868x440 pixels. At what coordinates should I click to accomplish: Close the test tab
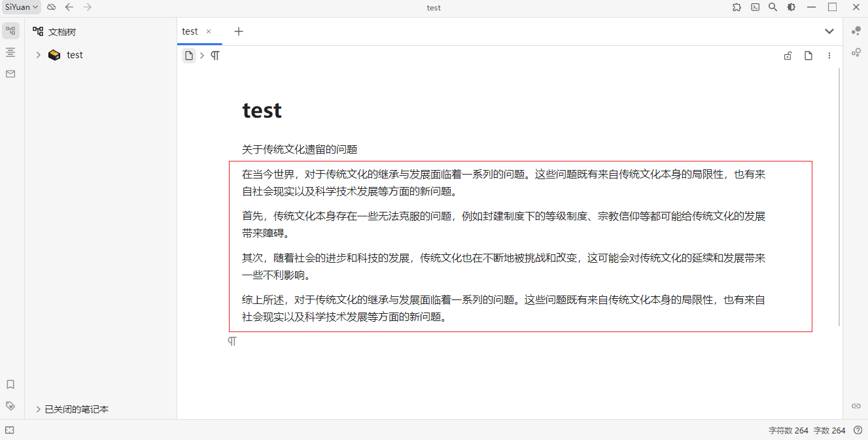pyautogui.click(x=209, y=31)
